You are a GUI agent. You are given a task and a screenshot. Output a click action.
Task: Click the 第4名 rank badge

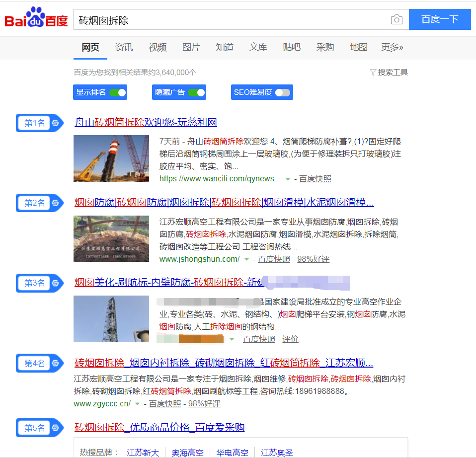[40, 363]
